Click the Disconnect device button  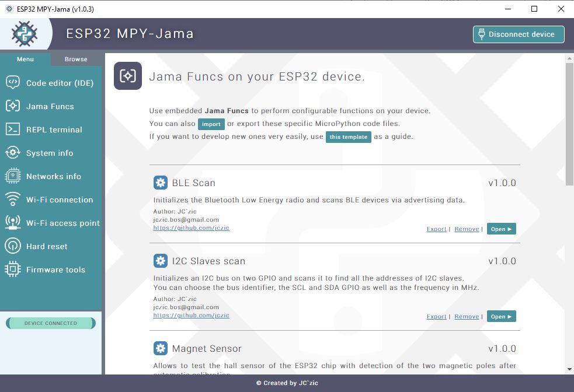519,34
